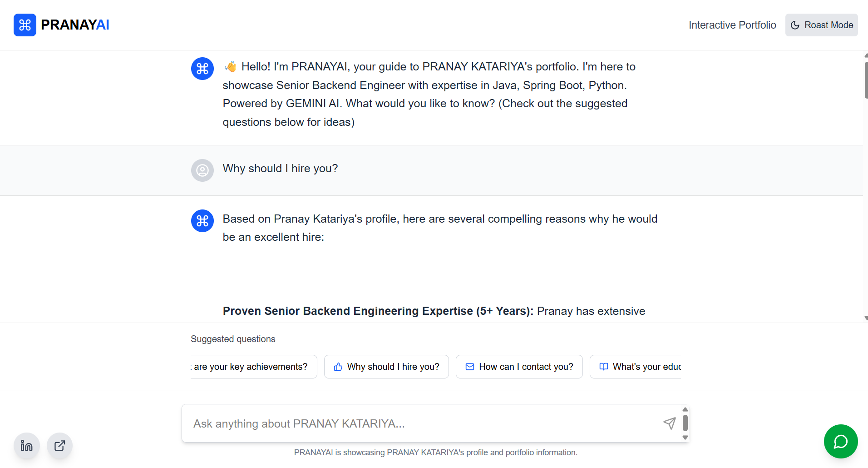Open the LinkedIn profile icon
Image resolution: width=868 pixels, height=468 pixels.
click(x=27, y=446)
